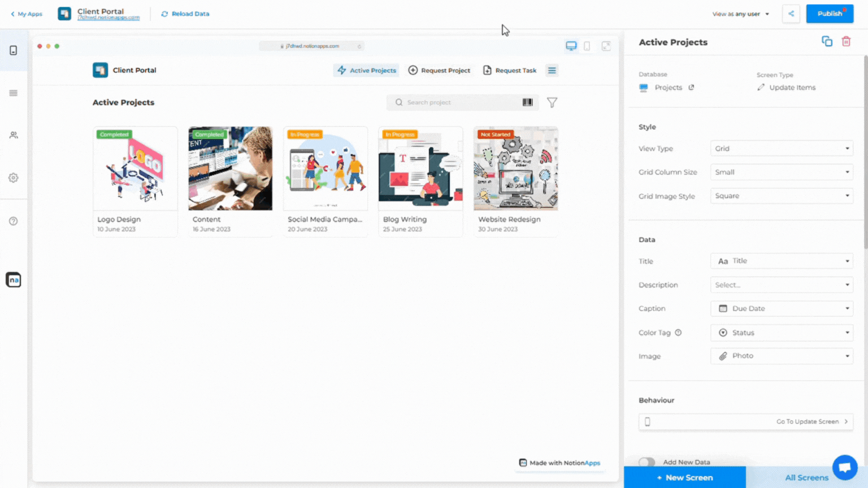
Task: Open the View as any user dropdown
Action: pyautogui.click(x=741, y=14)
